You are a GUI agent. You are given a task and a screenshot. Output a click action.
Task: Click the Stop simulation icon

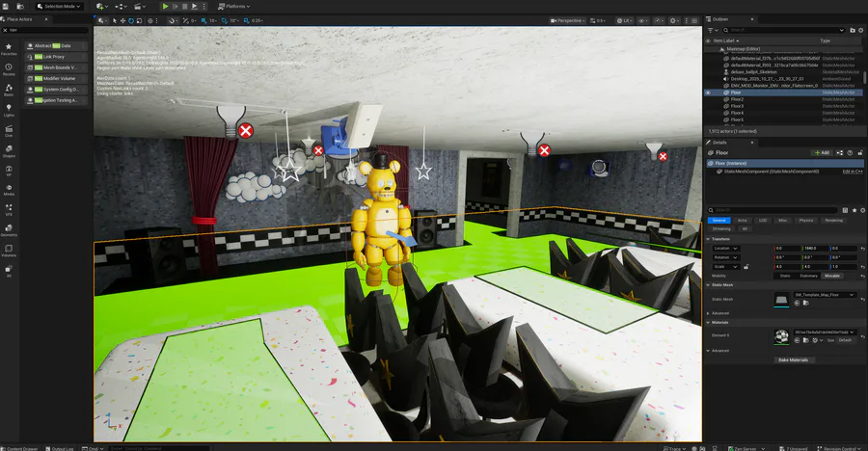185,6
